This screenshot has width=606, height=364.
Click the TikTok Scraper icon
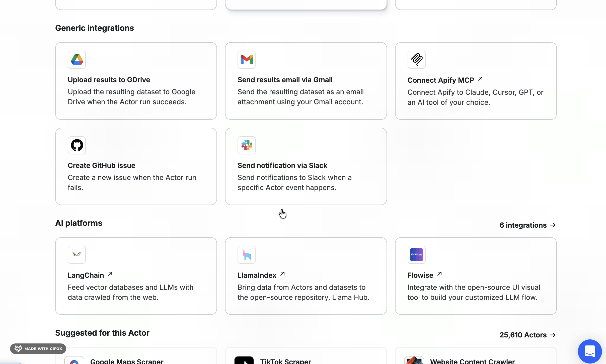tap(245, 360)
